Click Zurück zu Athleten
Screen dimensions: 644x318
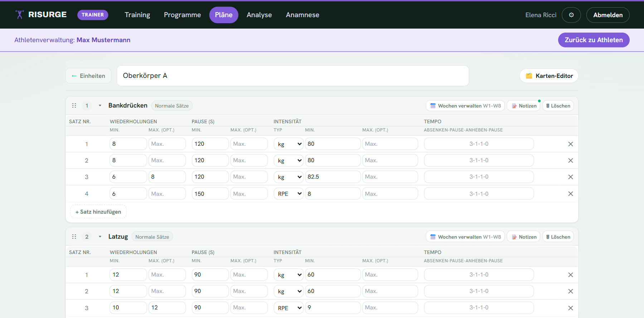click(x=594, y=40)
